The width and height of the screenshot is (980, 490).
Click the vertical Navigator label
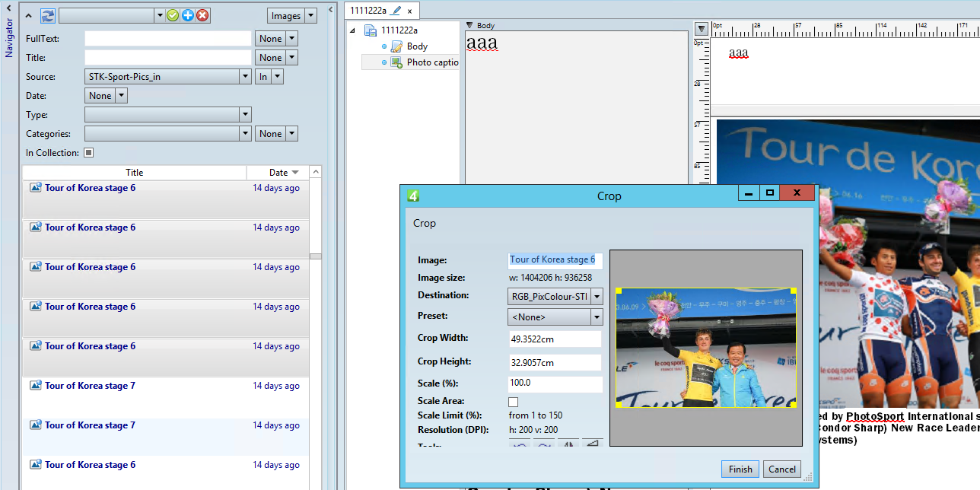(x=9, y=38)
